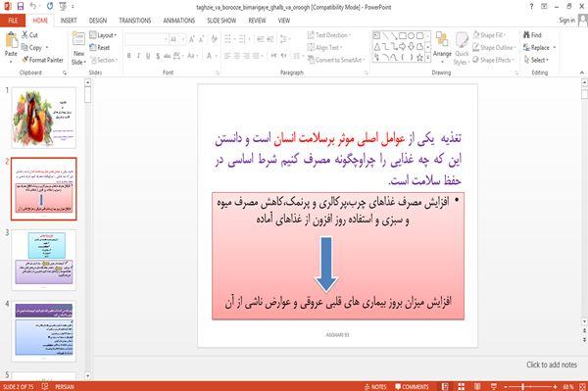Toggle underline formatting

148,56
